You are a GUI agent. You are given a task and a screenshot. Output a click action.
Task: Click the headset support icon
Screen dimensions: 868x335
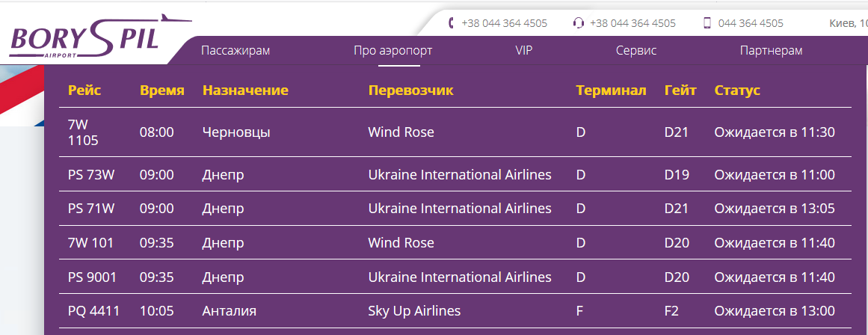(579, 23)
